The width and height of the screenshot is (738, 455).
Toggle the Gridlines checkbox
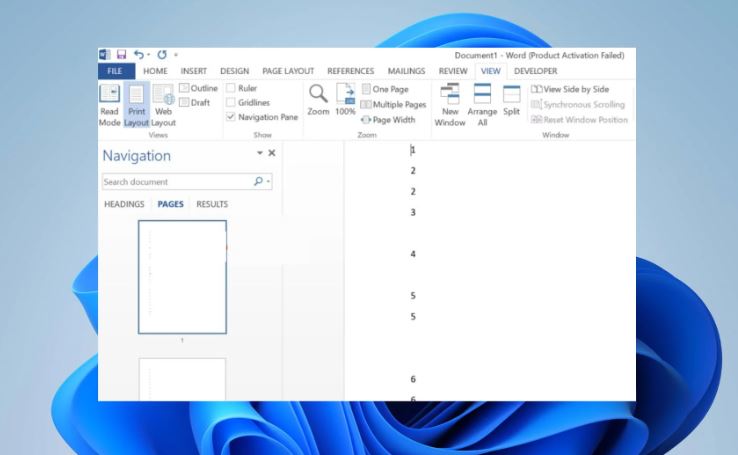(231, 102)
